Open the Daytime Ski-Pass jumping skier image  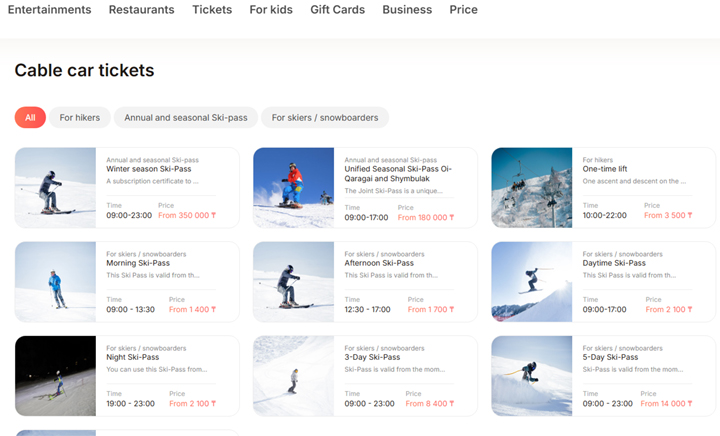[x=532, y=282]
